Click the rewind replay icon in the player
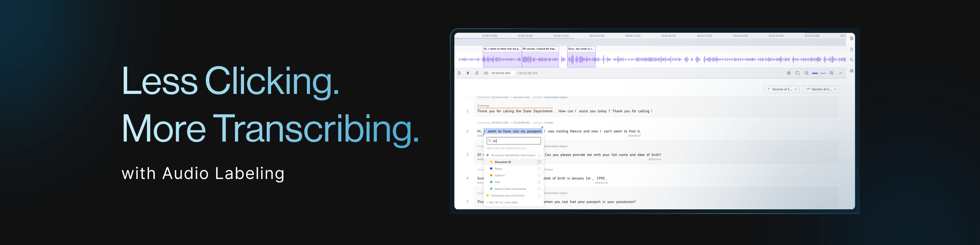980x245 pixels. pyautogui.click(x=459, y=73)
